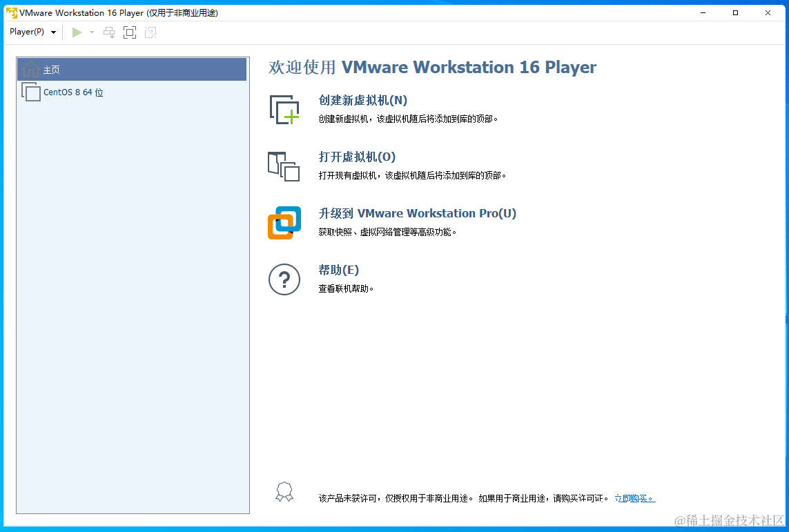Click the send Ctrl+Alt+Del toolbar icon

pyautogui.click(x=109, y=32)
